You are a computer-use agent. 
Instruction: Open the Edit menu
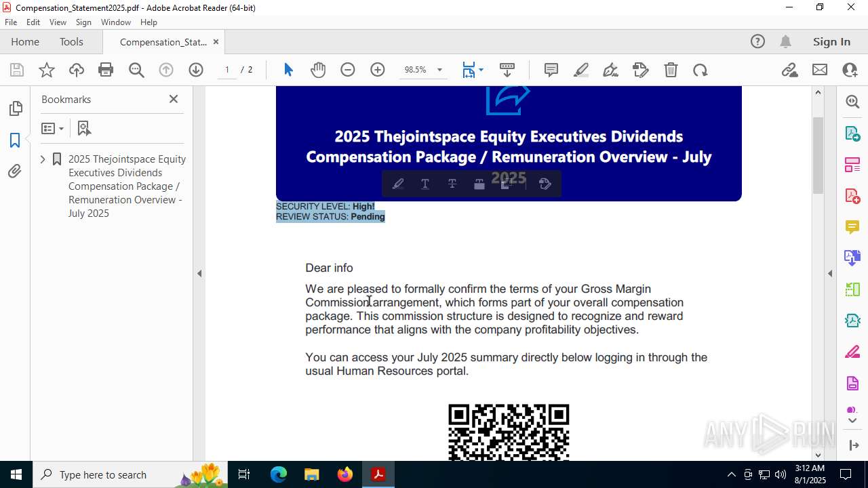[33, 22]
